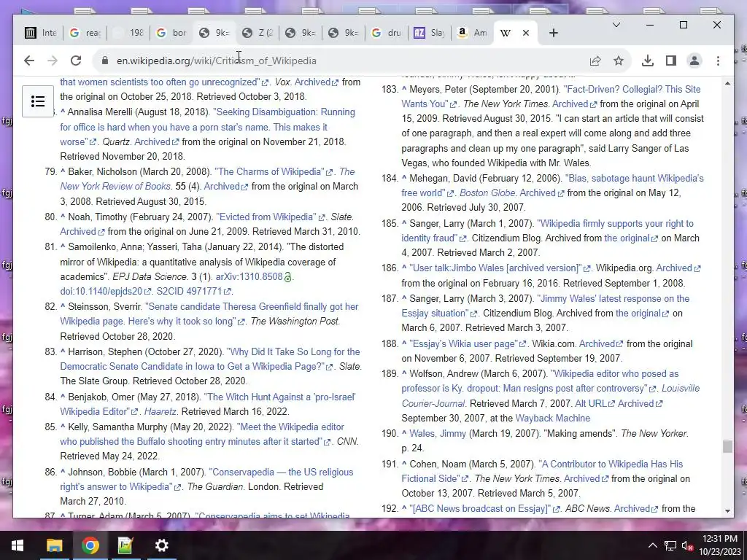Image resolution: width=747 pixels, height=560 pixels.
Task: Click the muted volume tray icon
Action: (687, 545)
